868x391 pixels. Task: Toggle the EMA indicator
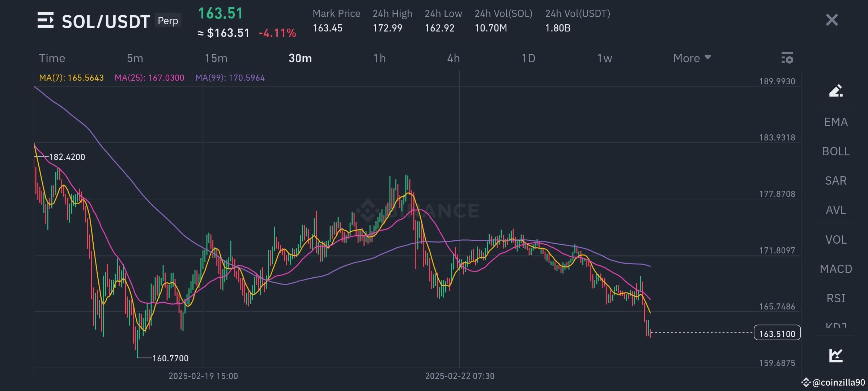click(836, 122)
